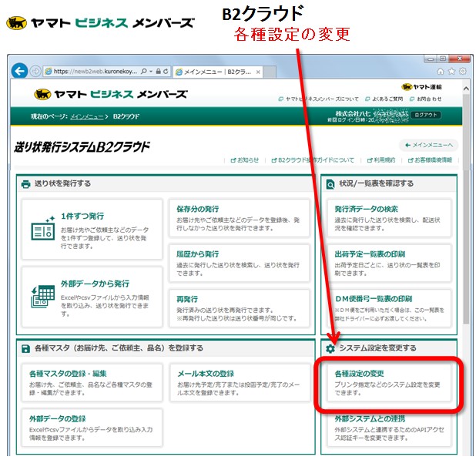Open DM便番号一覧表の印刷 card

[389, 308]
